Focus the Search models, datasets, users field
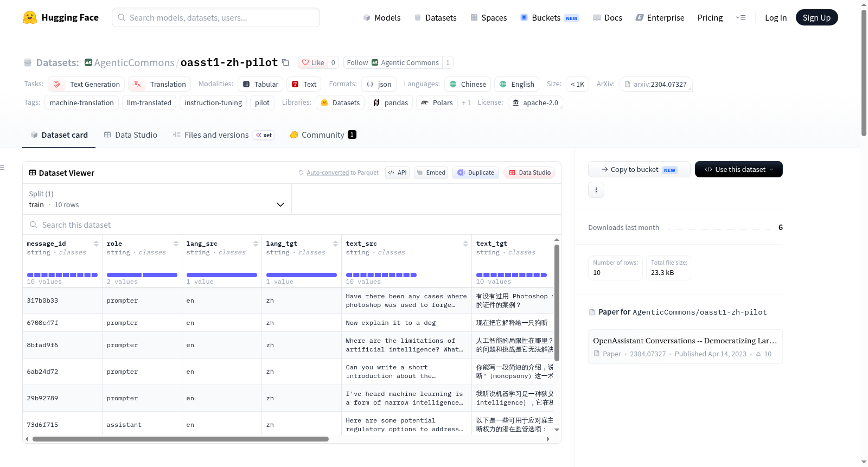The height and width of the screenshot is (467, 868). point(216,18)
